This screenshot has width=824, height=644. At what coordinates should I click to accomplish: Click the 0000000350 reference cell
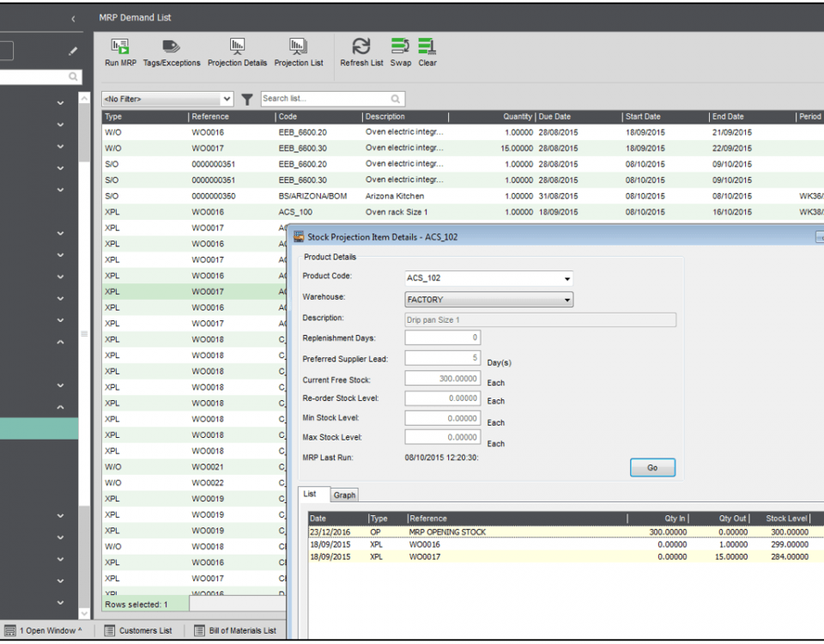click(x=214, y=196)
